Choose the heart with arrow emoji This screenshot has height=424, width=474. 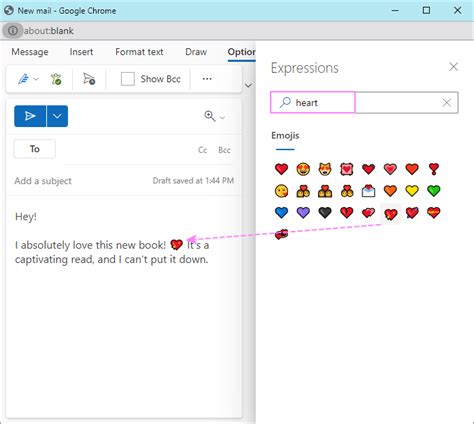412,213
